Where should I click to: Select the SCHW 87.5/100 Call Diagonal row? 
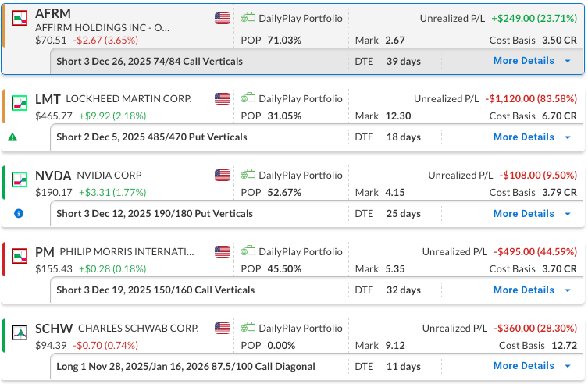coord(186,366)
